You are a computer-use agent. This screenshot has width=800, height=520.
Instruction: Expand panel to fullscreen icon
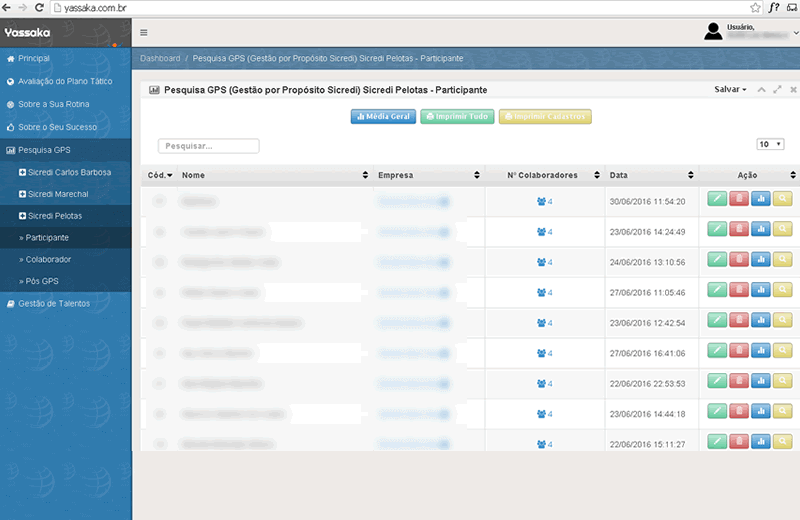coord(777,90)
